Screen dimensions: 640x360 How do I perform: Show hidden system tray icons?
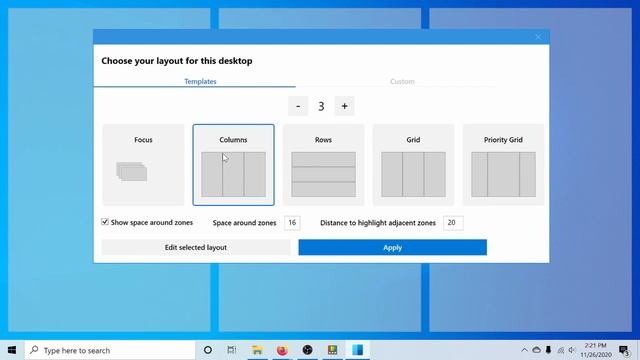pos(524,350)
